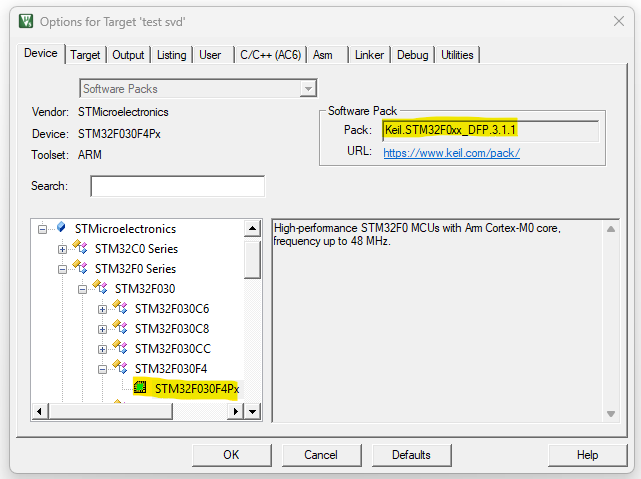Confirm with the OK button
Image resolution: width=641 pixels, height=479 pixels.
231,455
